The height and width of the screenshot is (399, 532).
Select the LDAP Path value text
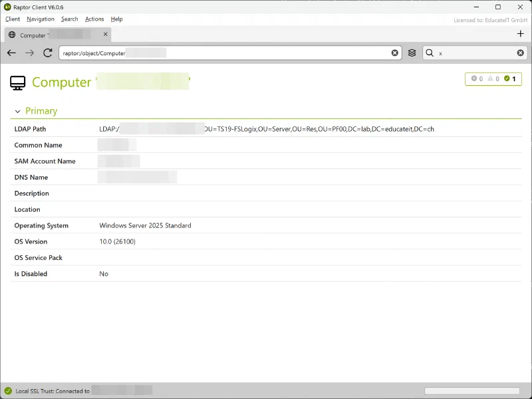267,129
